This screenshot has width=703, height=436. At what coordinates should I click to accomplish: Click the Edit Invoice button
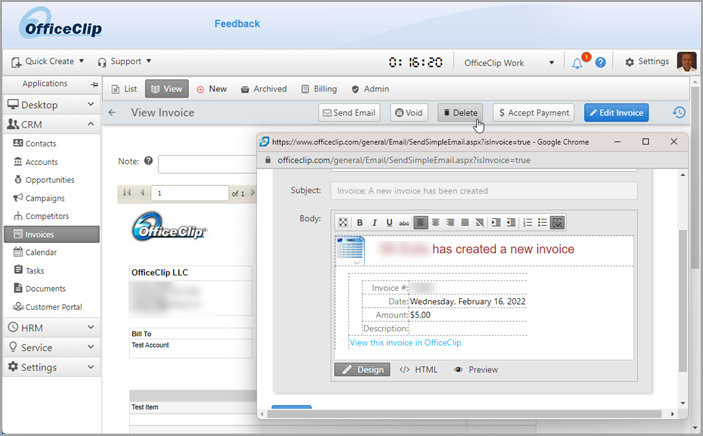(616, 113)
